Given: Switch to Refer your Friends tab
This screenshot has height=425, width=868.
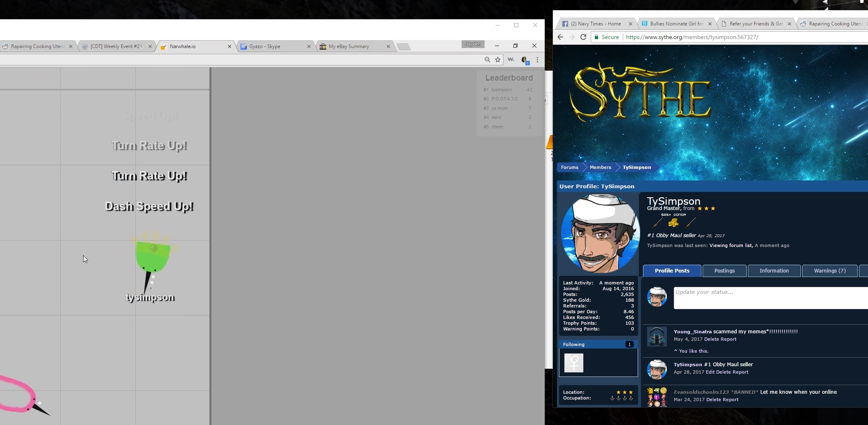Looking at the screenshot, I should click(x=756, y=24).
